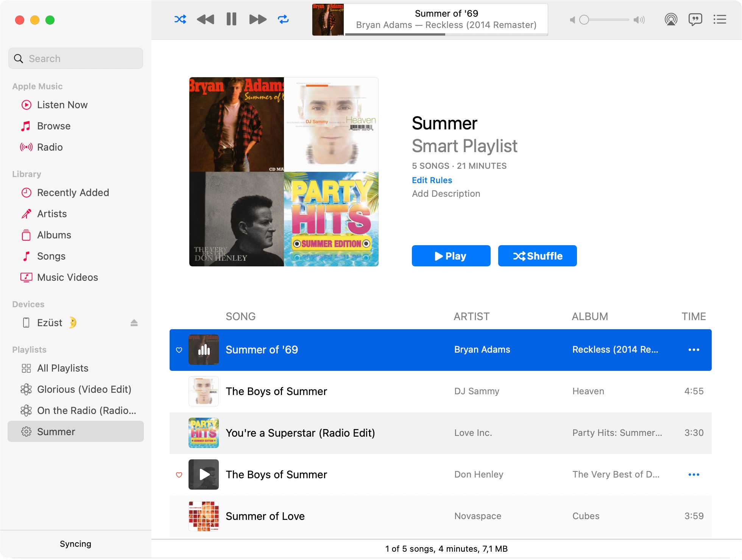The height and width of the screenshot is (560, 742).
Task: Play Don Henley's The Boys of Summer
Action: click(x=204, y=474)
